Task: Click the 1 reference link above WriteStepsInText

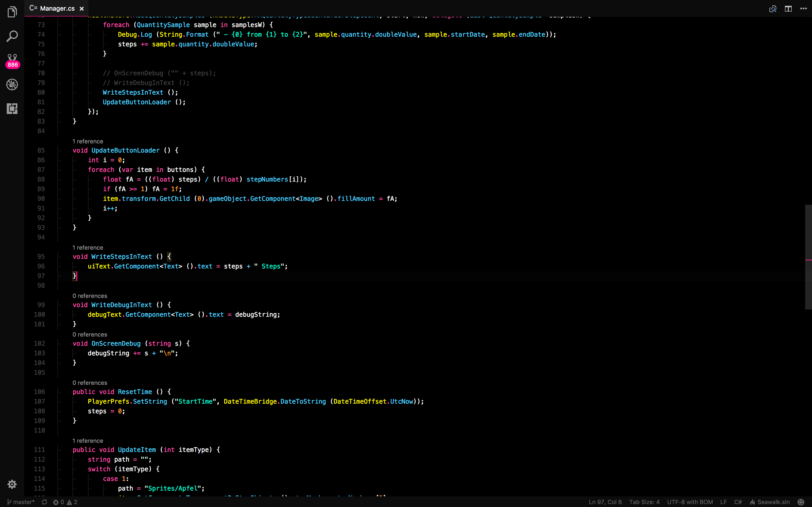Action: (x=87, y=247)
